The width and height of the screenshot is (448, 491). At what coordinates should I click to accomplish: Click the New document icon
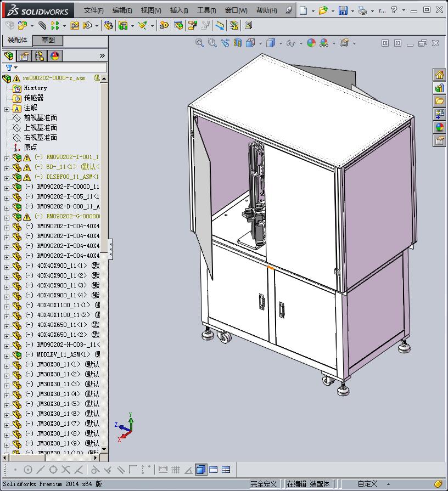(303, 10)
